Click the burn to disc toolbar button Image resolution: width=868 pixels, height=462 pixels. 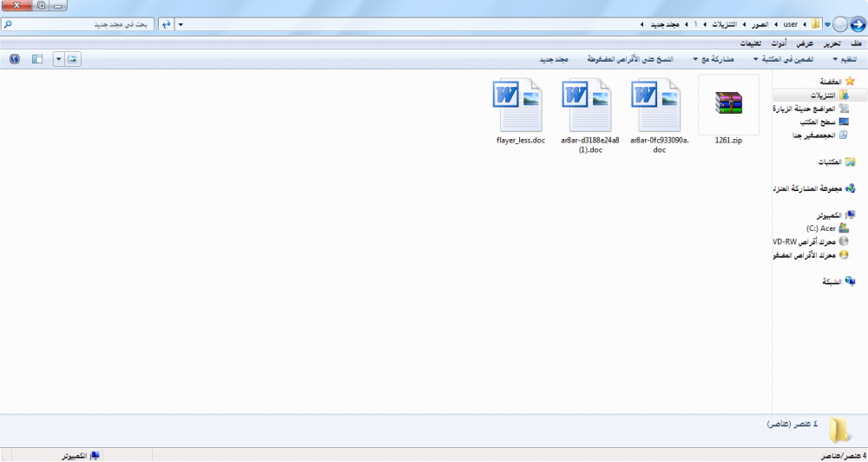[x=628, y=59]
